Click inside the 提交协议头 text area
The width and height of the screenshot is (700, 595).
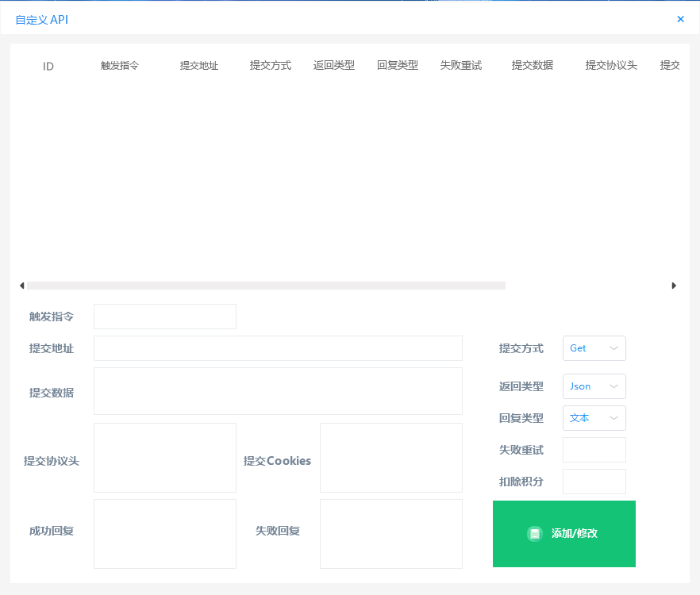164,457
